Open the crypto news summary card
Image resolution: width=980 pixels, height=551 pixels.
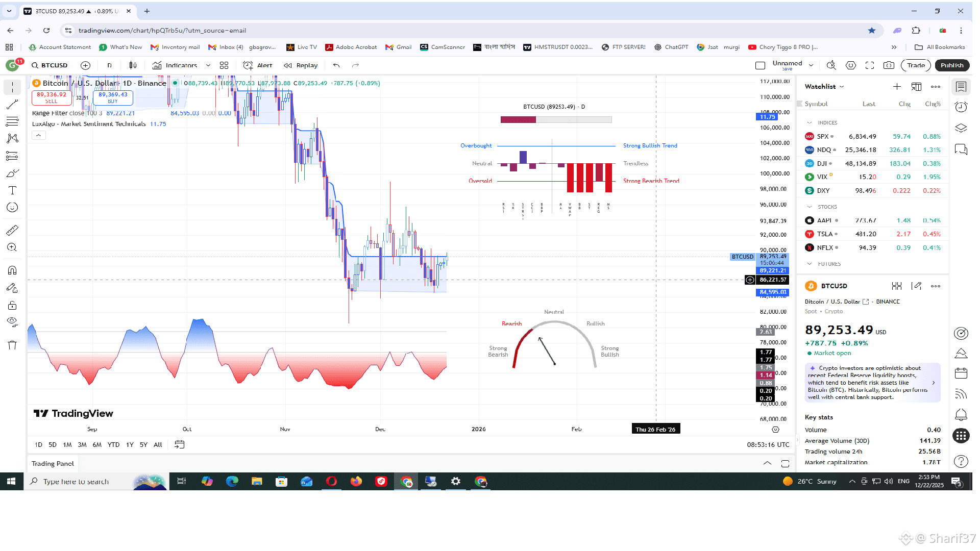pyautogui.click(x=872, y=383)
